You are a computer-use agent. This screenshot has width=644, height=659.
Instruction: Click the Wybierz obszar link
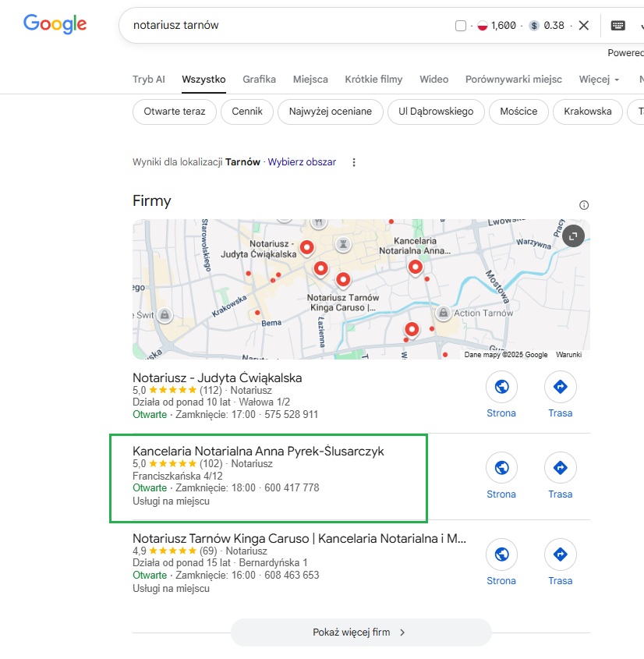pos(302,162)
